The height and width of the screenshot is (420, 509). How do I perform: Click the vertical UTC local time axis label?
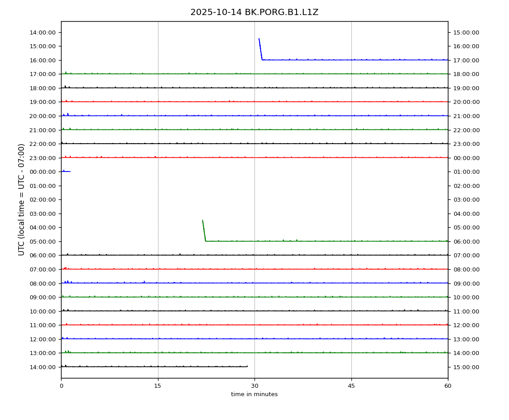[x=22, y=199]
